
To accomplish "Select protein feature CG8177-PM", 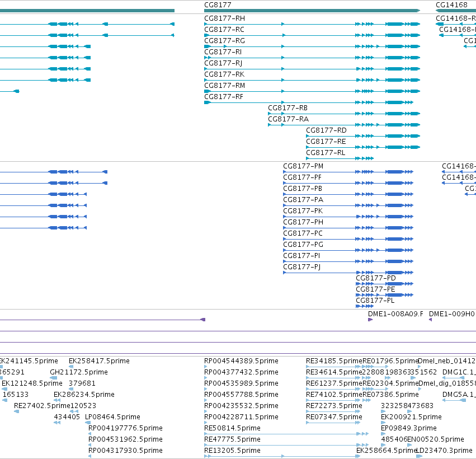I will pos(303,166).
